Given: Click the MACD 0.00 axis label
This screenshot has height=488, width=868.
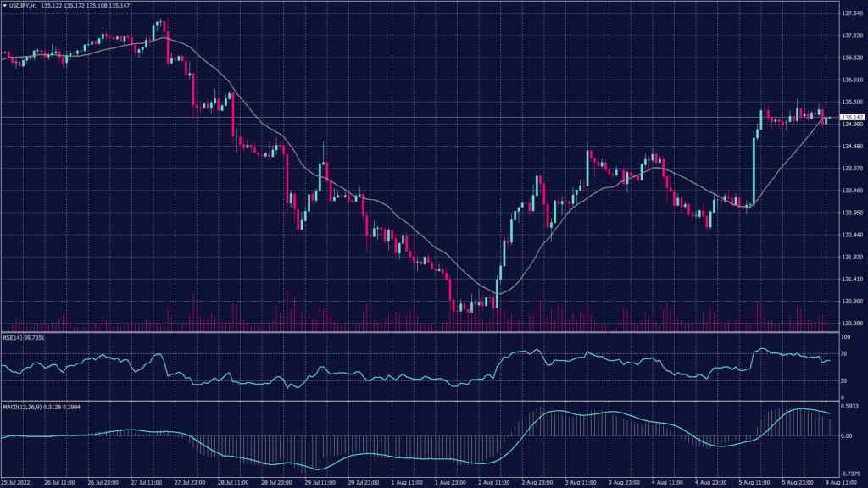Looking at the screenshot, I should click(845, 435).
